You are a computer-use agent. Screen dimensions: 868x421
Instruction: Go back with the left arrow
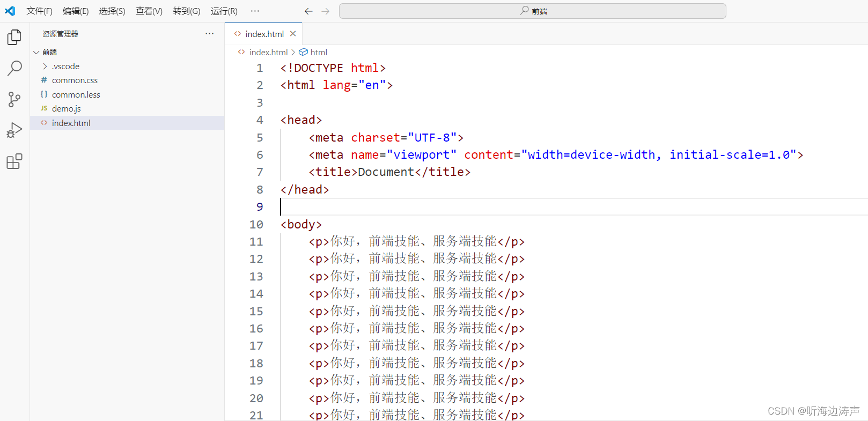308,11
